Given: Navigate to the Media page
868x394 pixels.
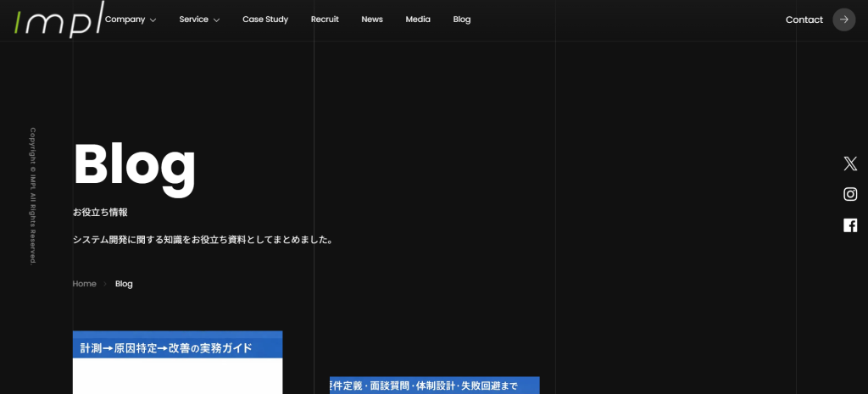Looking at the screenshot, I should 418,19.
